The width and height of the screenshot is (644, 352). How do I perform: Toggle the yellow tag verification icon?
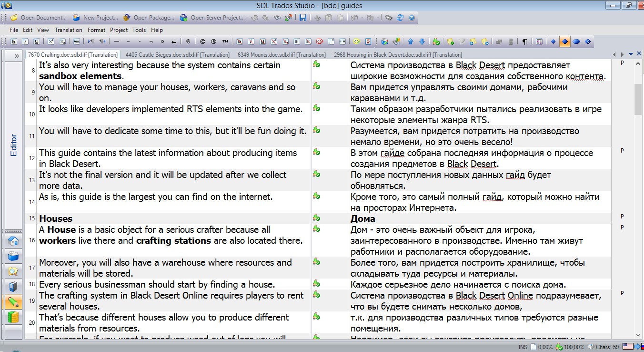(x=356, y=41)
